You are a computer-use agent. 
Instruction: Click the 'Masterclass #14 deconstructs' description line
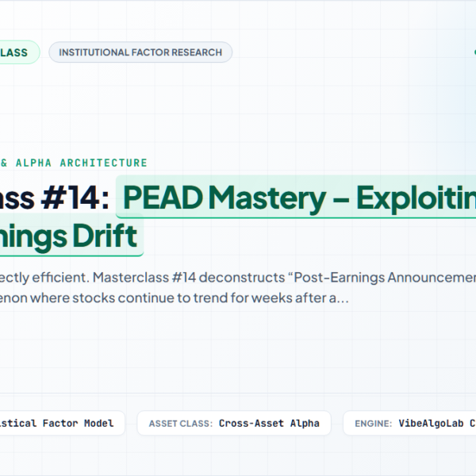[x=238, y=278]
